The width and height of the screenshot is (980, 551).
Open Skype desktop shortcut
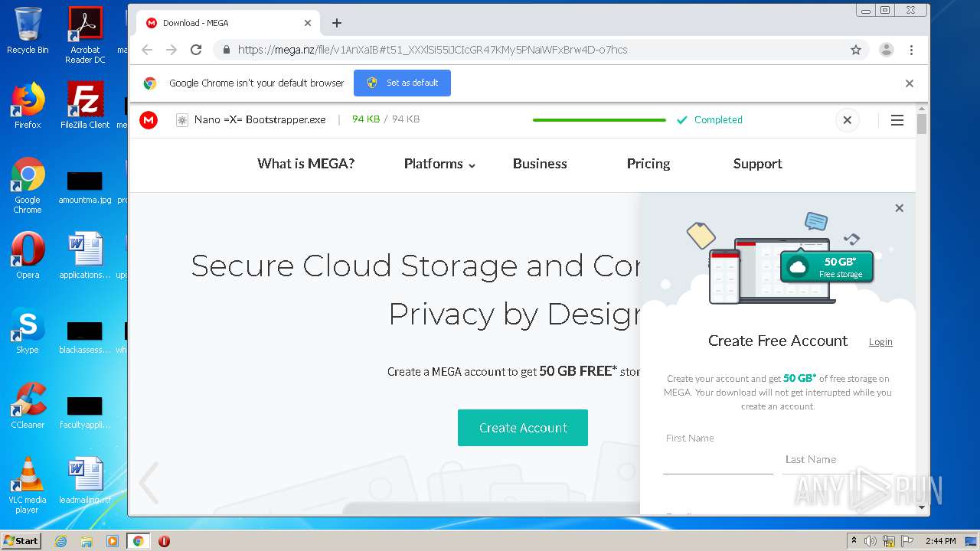(28, 331)
